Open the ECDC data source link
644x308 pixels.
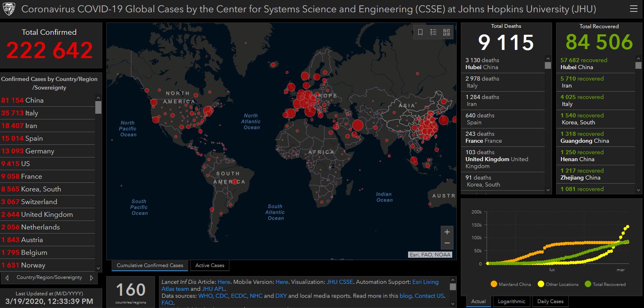coord(239,296)
